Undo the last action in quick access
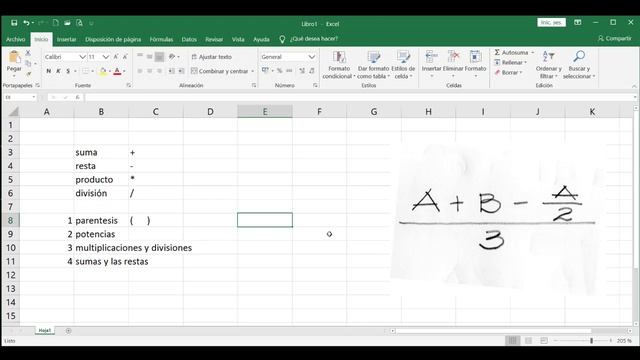The height and width of the screenshot is (360, 640). pos(27,23)
